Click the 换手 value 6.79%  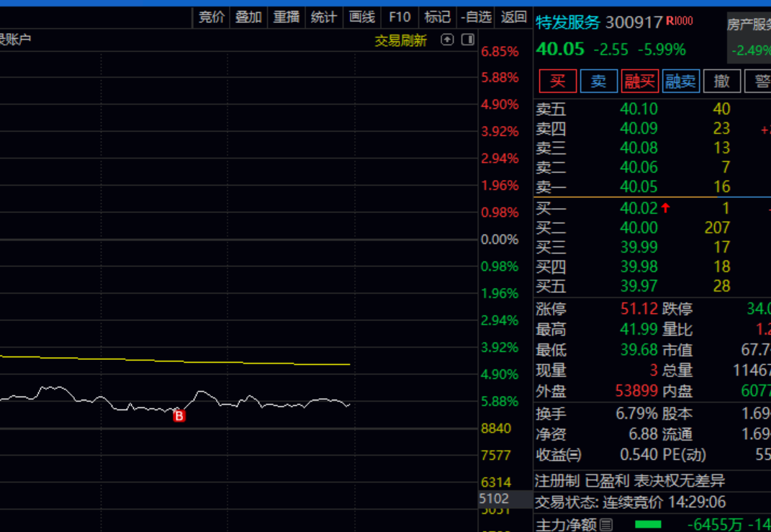pyautogui.click(x=637, y=413)
